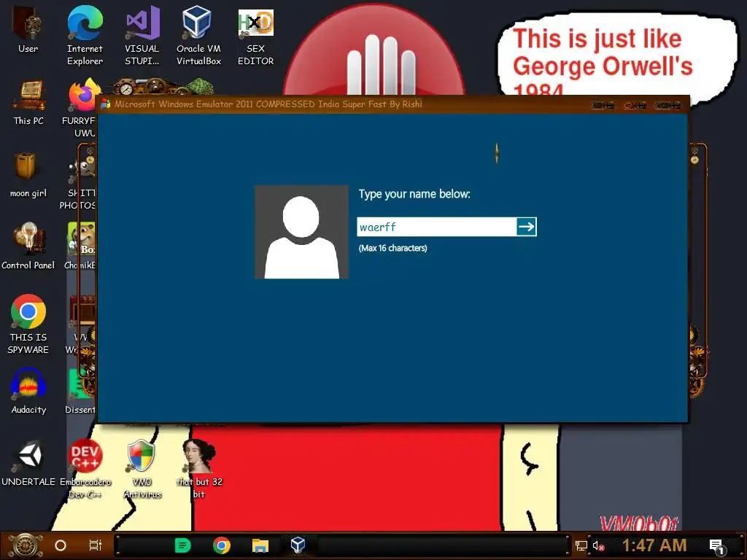This screenshot has height=560, width=747.
Task: Maximize the Windows Emulator window
Action: click(x=635, y=105)
